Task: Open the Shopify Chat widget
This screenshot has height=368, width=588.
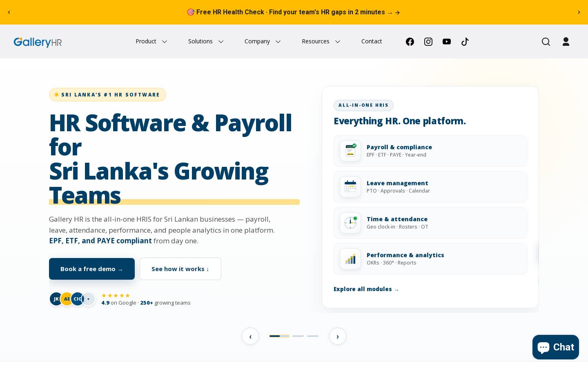Action: 555,347
